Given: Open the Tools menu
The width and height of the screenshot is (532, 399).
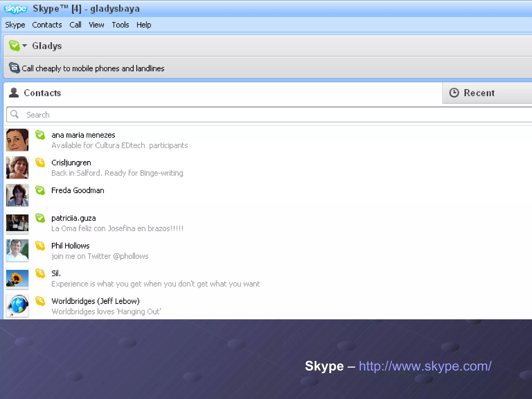Looking at the screenshot, I should pos(120,25).
